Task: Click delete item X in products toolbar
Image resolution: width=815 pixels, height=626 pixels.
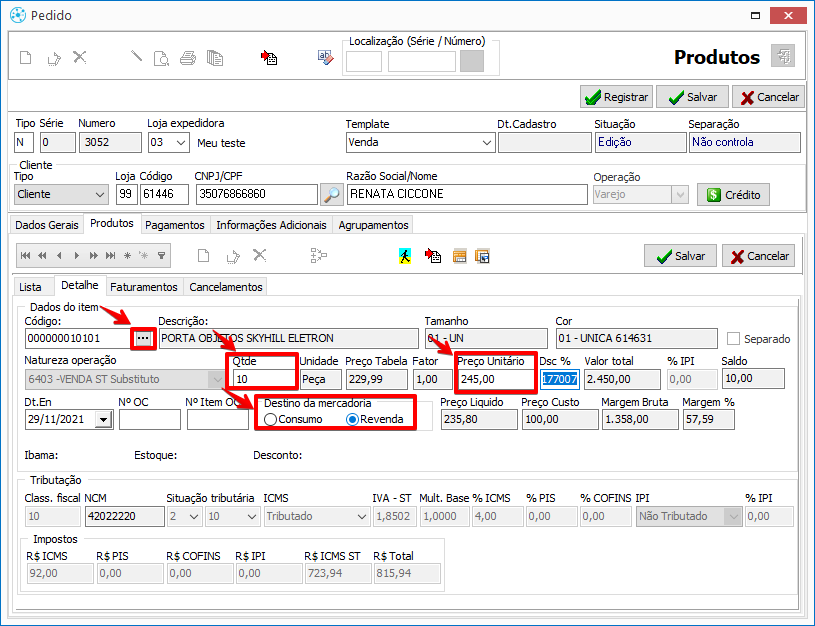Action: (x=259, y=255)
